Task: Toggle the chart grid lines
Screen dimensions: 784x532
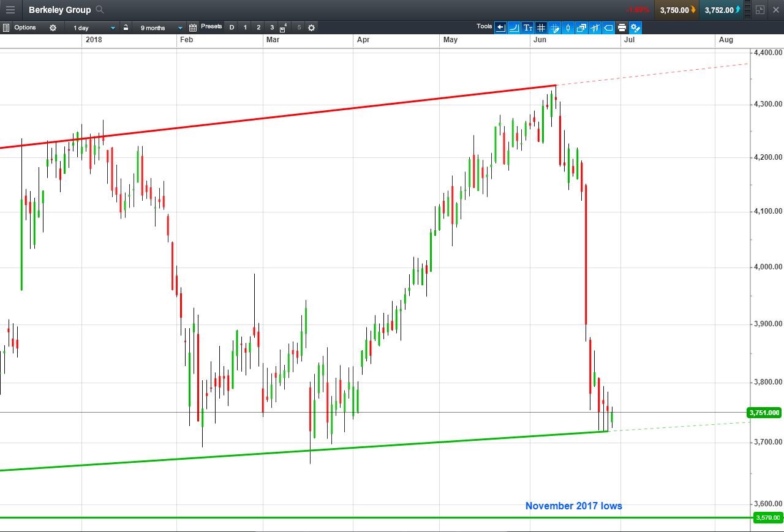Action: click(541, 28)
